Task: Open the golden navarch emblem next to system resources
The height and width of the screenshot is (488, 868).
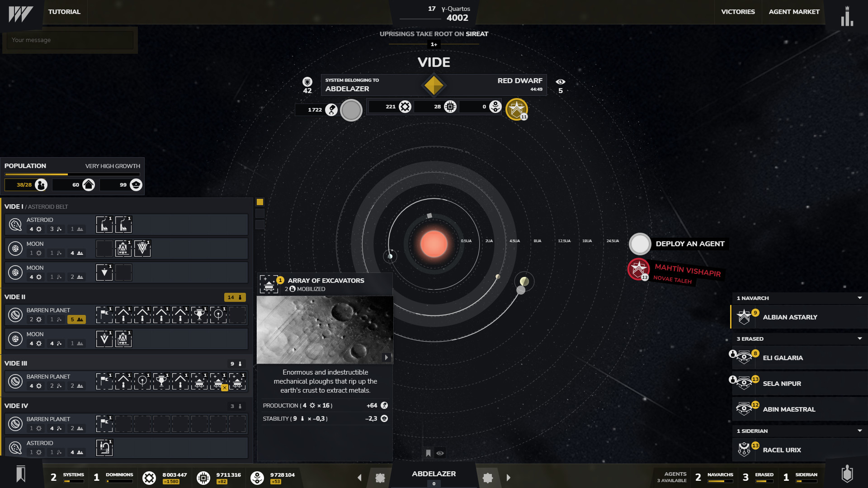Action: coord(517,109)
